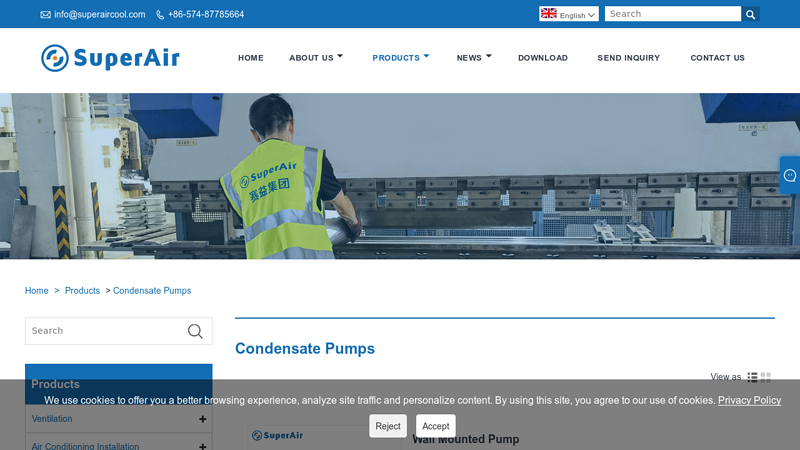Open the Ventilation category link

click(52, 419)
